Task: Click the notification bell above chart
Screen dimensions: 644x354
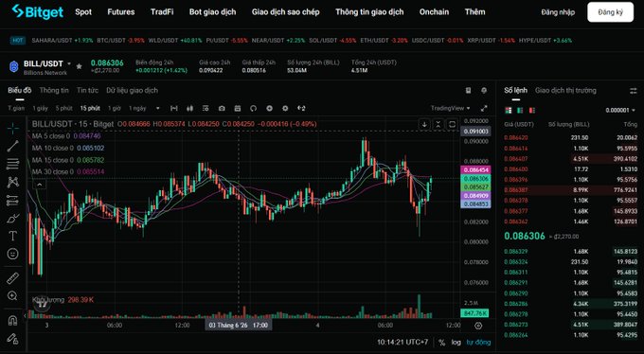Action: [x=484, y=90]
